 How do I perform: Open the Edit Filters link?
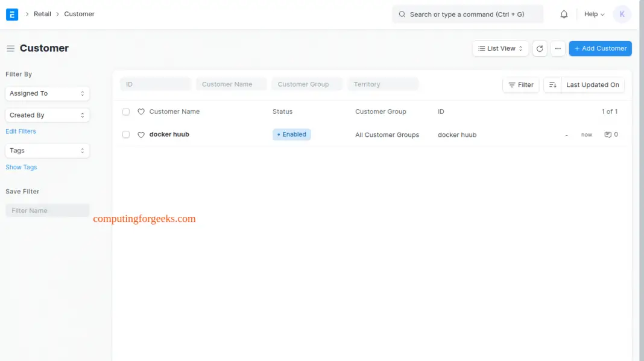point(21,131)
